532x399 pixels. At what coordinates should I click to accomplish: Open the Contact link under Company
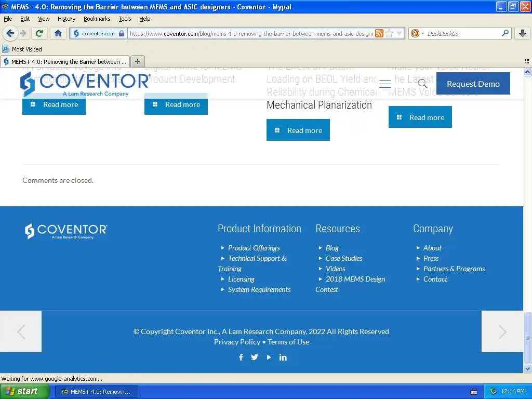click(x=435, y=279)
